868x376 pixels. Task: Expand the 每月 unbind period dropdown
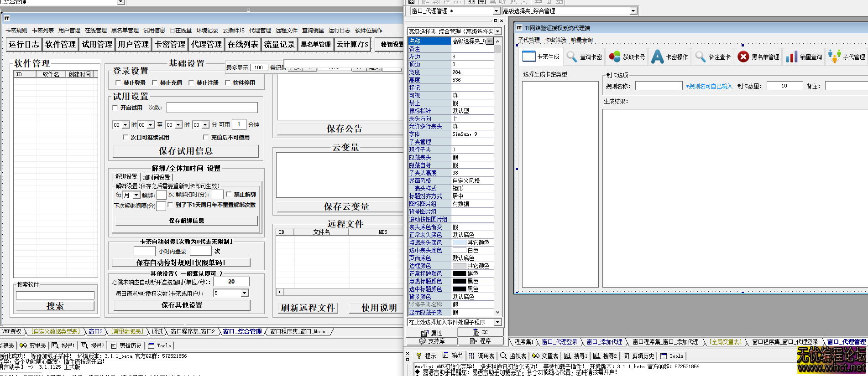136,195
